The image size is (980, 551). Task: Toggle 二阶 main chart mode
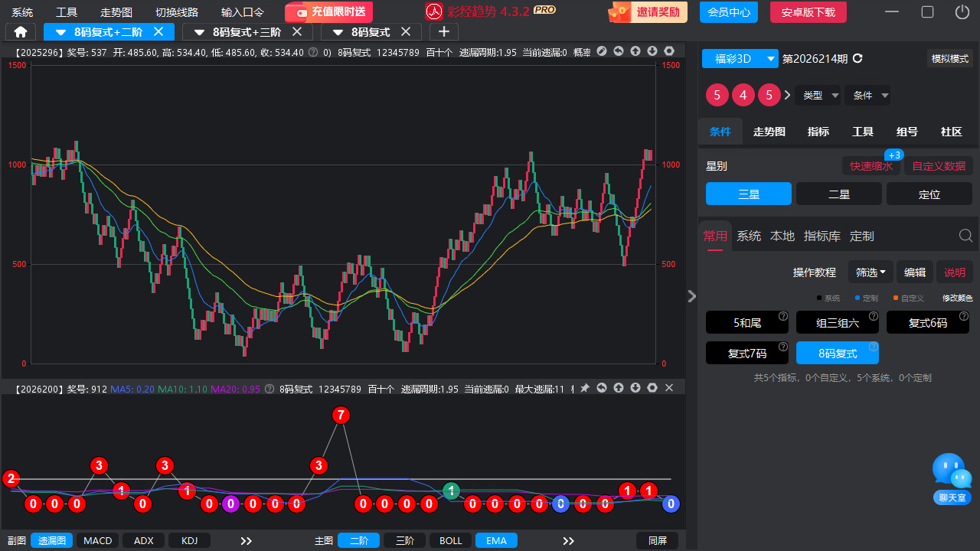tap(358, 541)
